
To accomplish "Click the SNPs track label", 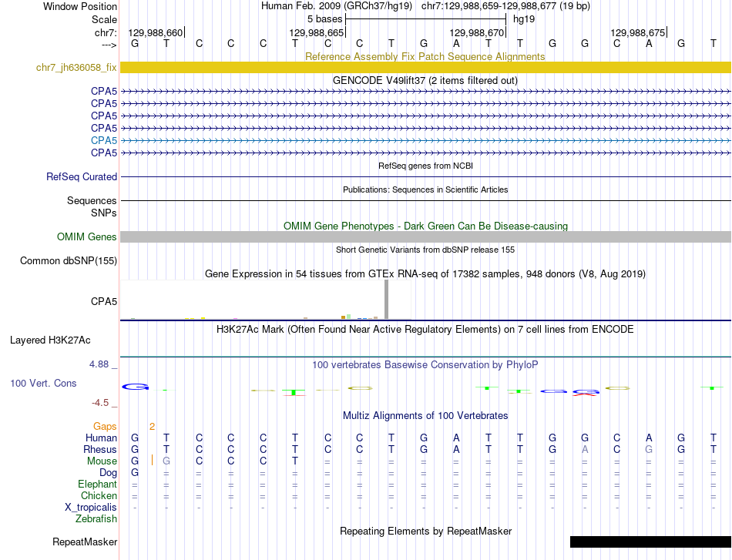I will coord(104,213).
